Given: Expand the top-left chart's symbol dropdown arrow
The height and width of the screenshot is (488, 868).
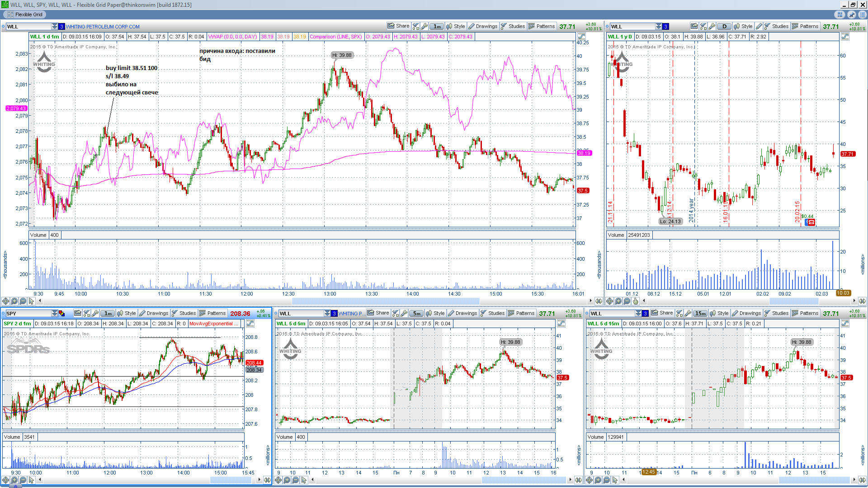Looking at the screenshot, I should click(55, 27).
